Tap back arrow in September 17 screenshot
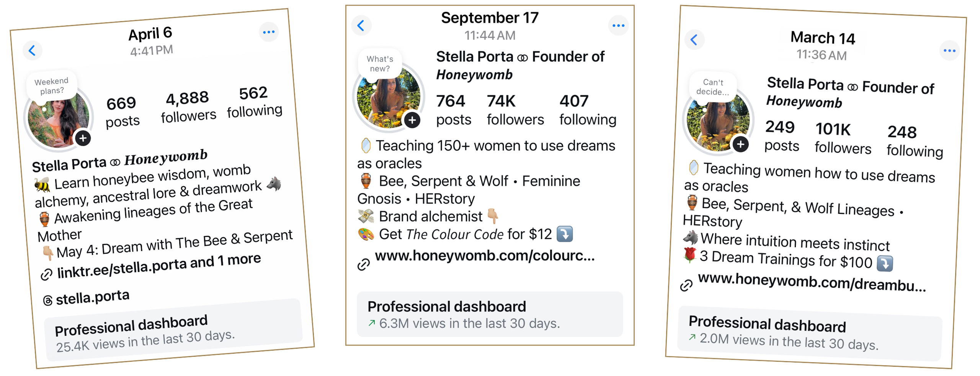The image size is (980, 376). [x=361, y=26]
